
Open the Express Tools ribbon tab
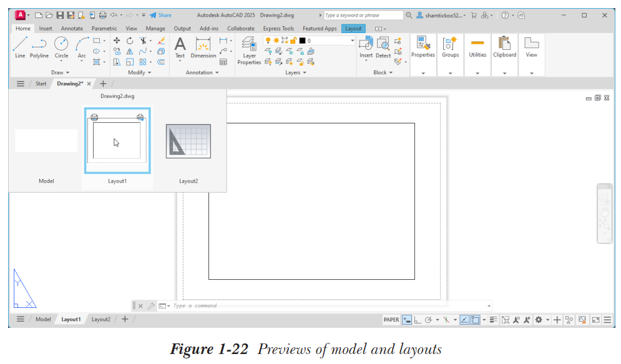point(278,29)
